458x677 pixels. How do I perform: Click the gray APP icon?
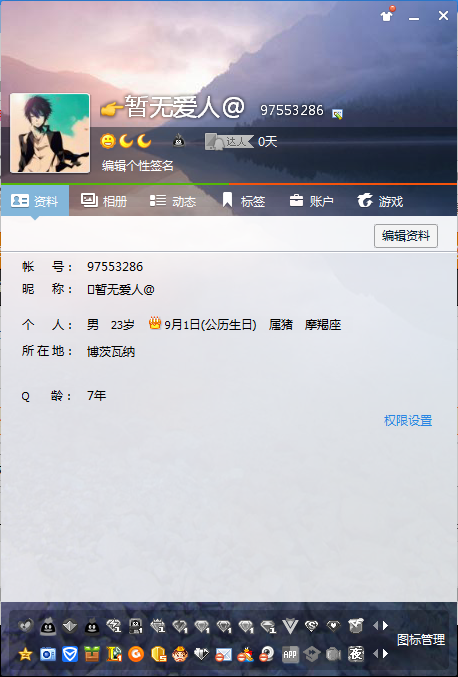[290, 655]
